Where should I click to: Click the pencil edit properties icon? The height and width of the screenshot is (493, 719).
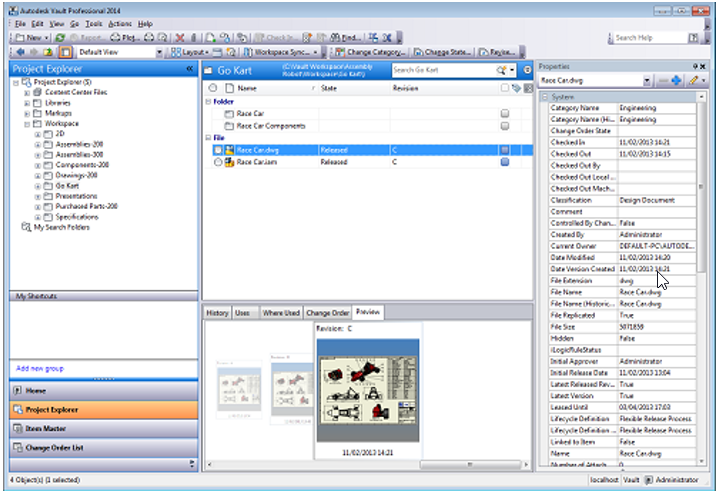(x=693, y=81)
